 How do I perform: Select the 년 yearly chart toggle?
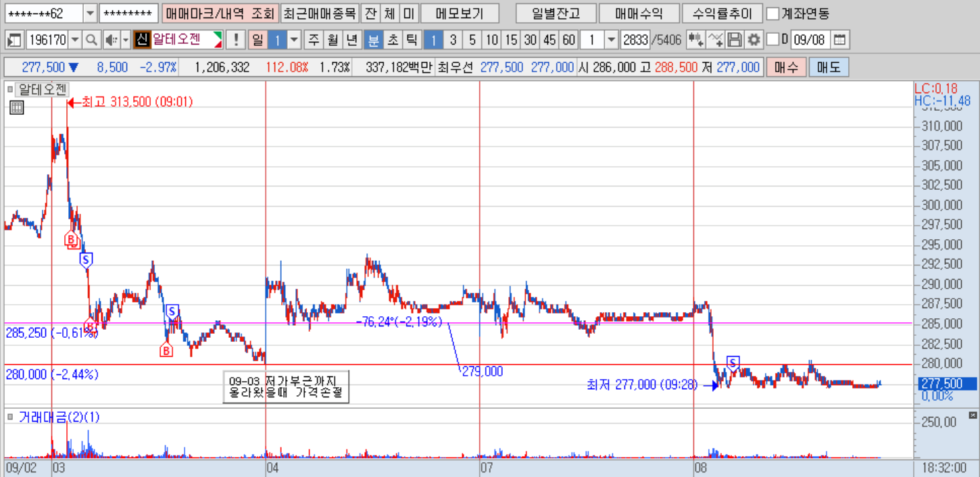click(351, 40)
